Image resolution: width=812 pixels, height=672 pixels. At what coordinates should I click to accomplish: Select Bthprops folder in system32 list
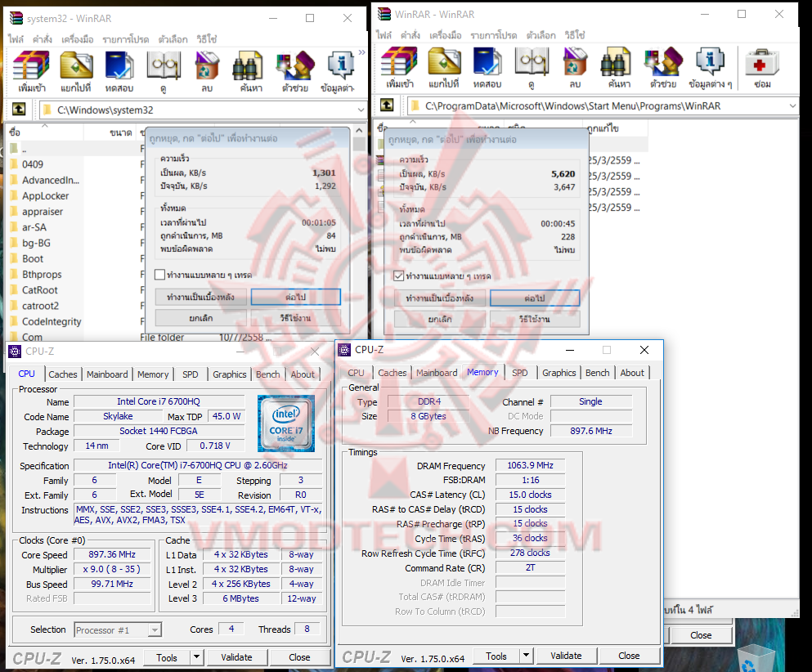click(42, 275)
